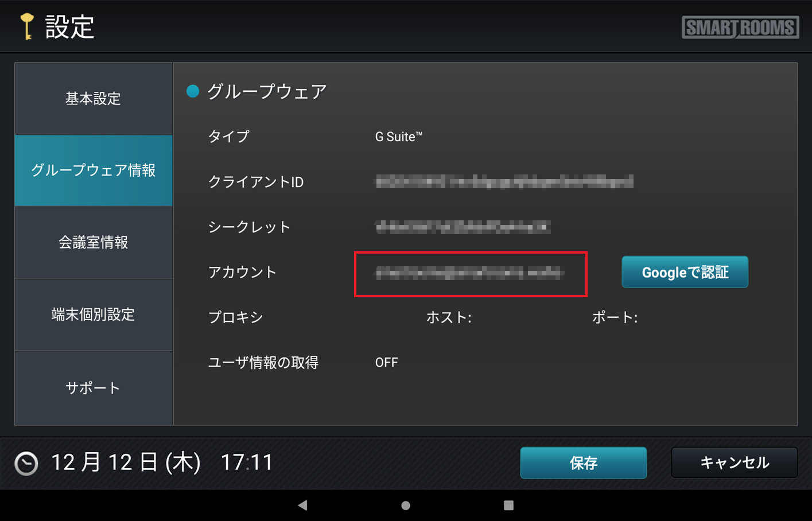Click the blue bullet beside グループウェア

(x=193, y=91)
